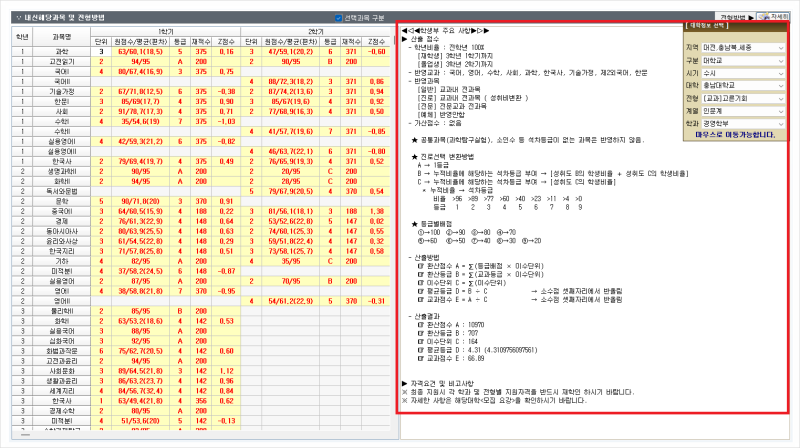Click the 학년 column header
The width and height of the screenshot is (800, 448).
click(22, 37)
